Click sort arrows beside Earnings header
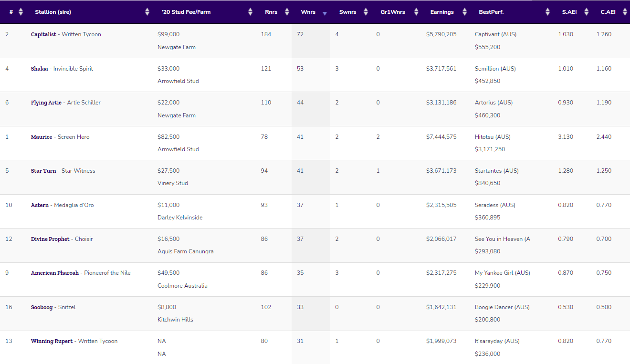The height and width of the screenshot is (364, 630). point(464,12)
